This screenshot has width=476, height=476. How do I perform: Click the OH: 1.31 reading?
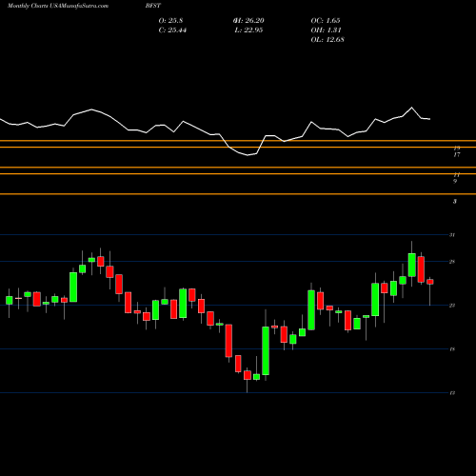tap(326, 30)
